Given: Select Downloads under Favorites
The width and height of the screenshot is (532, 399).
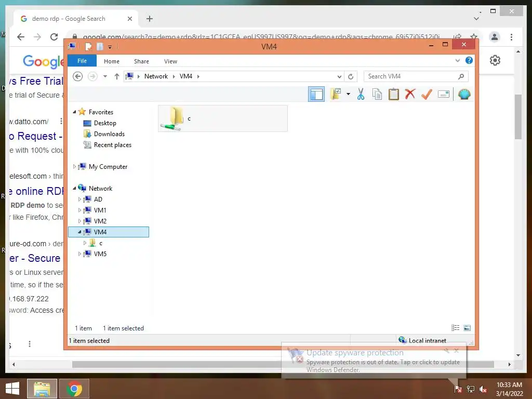Looking at the screenshot, I should click(109, 134).
